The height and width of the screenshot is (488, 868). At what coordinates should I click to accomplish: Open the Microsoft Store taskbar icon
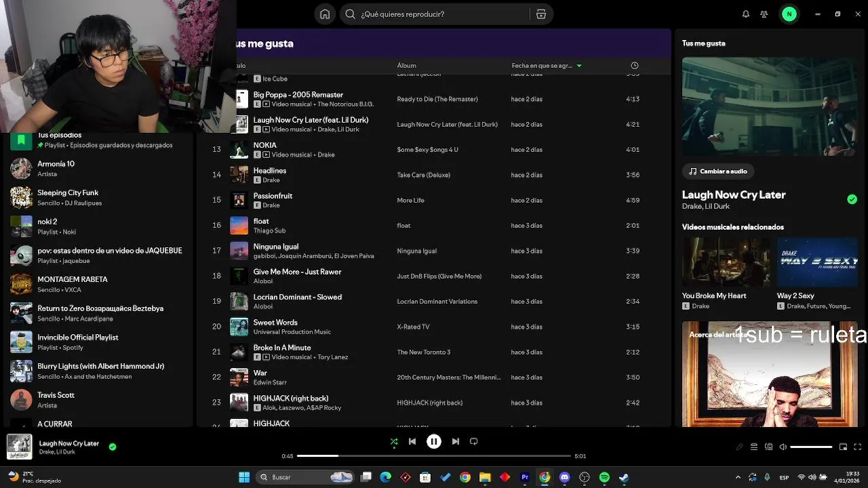[x=425, y=477]
